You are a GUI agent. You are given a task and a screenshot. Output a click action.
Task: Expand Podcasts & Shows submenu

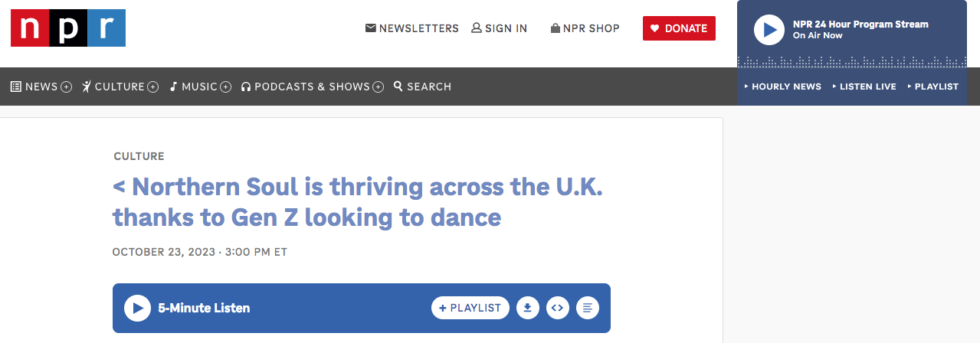click(x=379, y=87)
